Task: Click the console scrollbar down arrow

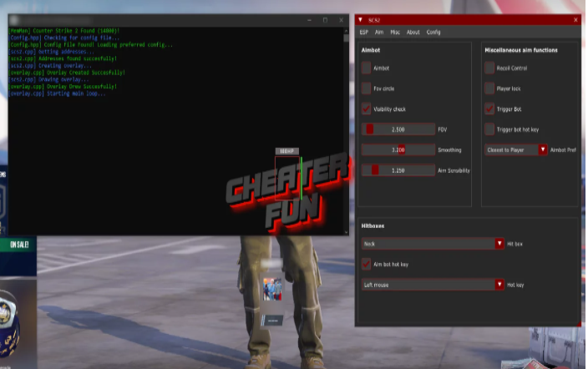Action: [346, 232]
